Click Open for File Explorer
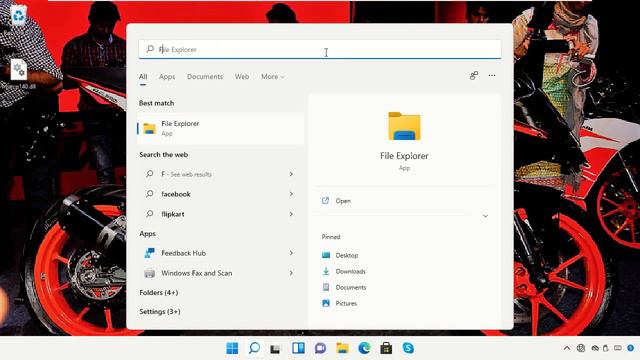The image size is (640, 360). pyautogui.click(x=336, y=201)
